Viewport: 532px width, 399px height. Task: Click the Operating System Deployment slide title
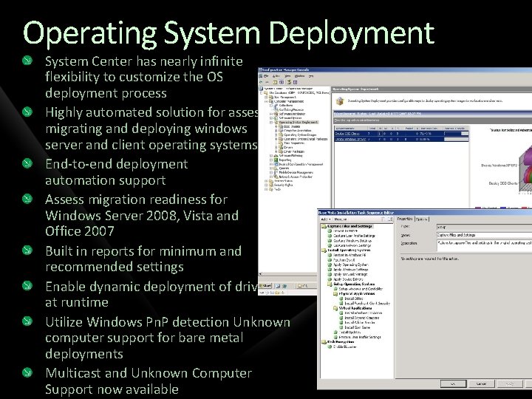tap(228, 33)
